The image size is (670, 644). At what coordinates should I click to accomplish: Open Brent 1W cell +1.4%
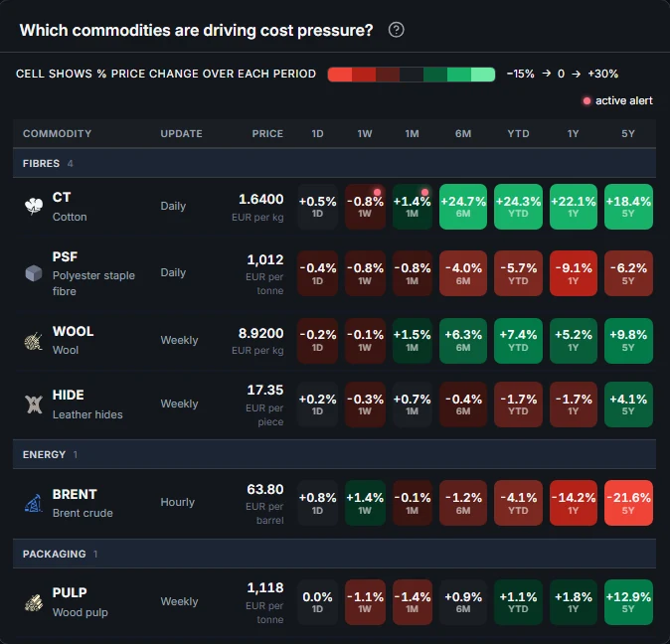point(365,503)
